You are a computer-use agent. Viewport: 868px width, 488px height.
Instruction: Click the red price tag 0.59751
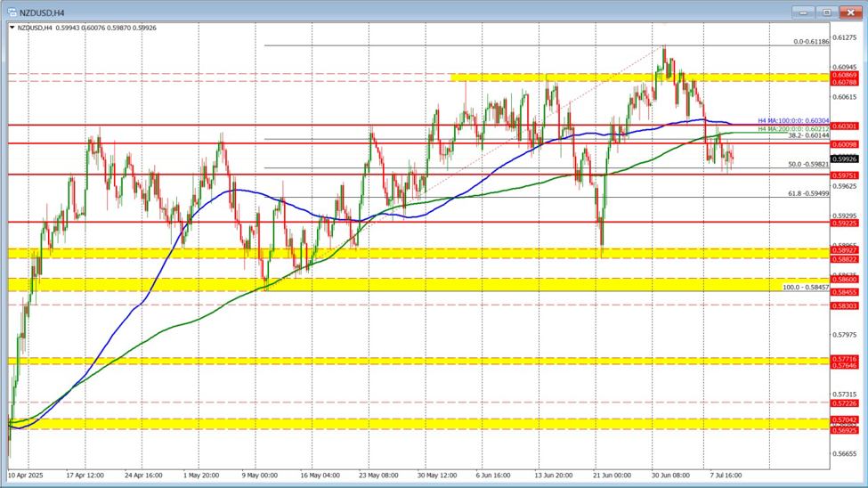pos(845,175)
